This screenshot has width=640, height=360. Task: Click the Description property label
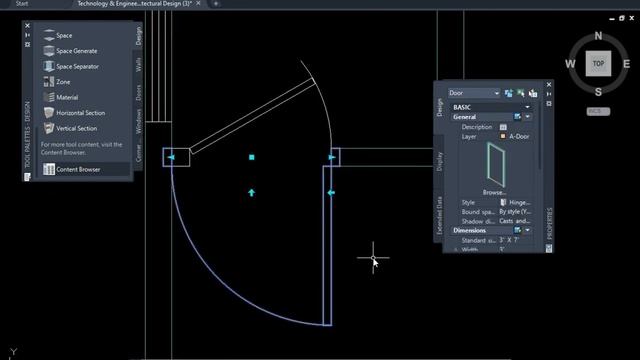477,127
